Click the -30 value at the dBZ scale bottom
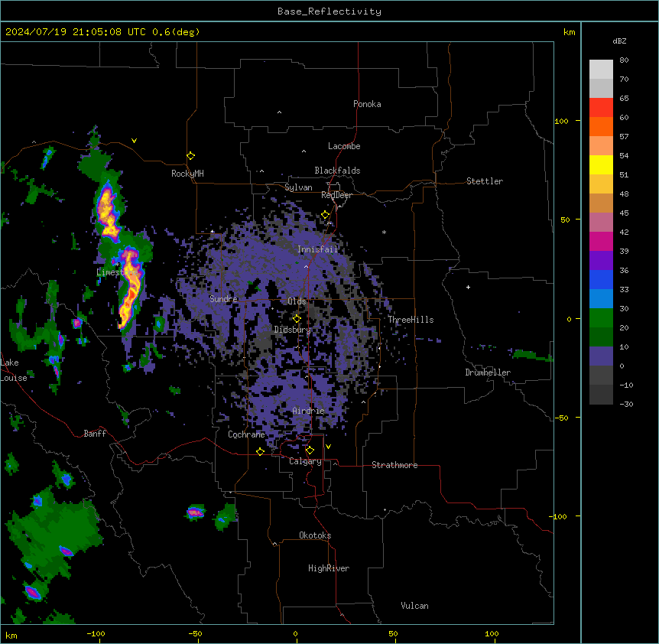Viewport: 659px width, 644px height. 626,404
